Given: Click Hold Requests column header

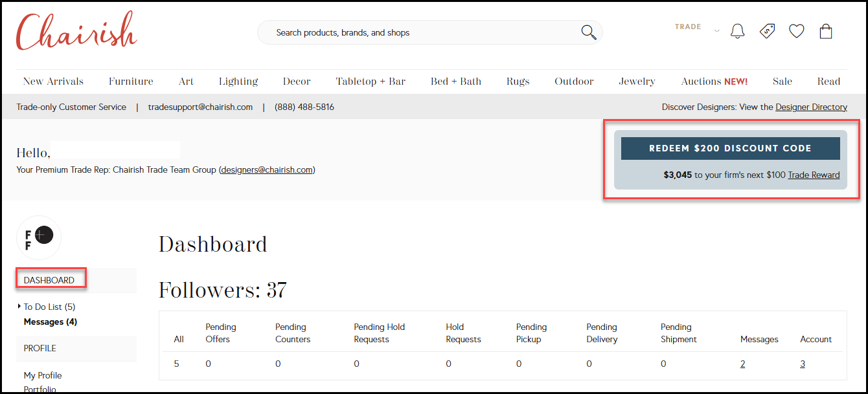Looking at the screenshot, I should tap(463, 333).
